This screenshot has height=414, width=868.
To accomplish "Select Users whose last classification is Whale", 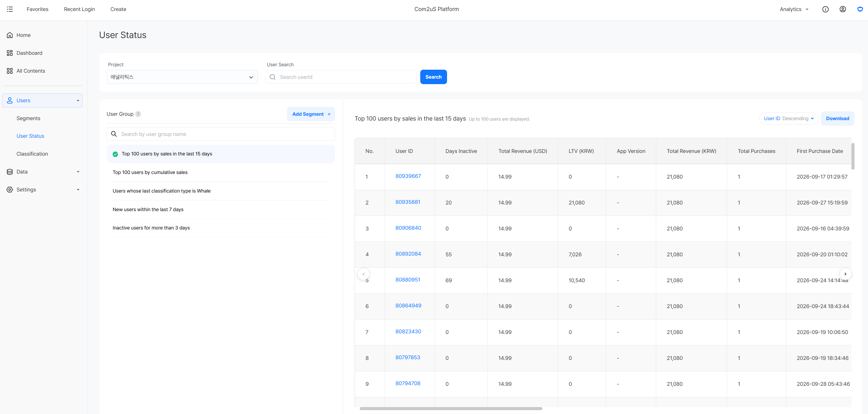I will click(x=221, y=191).
